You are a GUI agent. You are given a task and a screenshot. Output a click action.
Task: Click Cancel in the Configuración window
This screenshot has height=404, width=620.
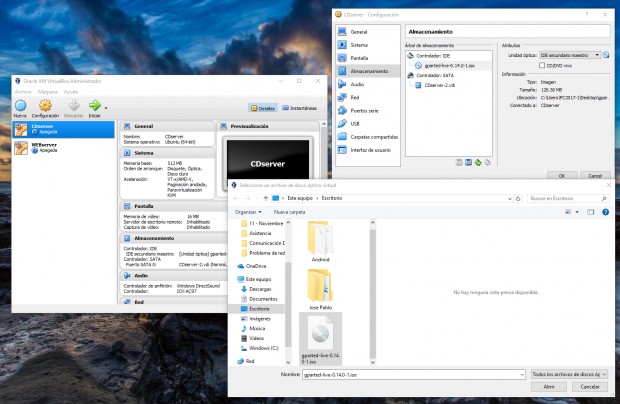tap(595, 176)
